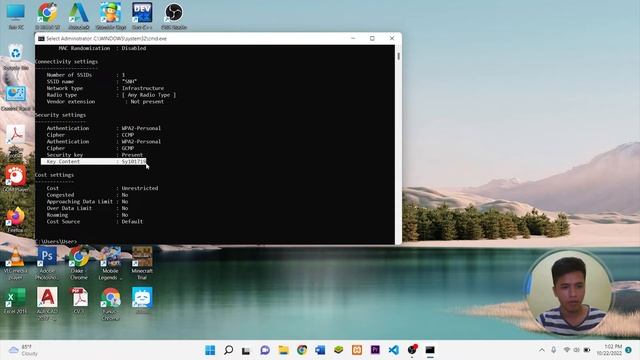Open the blue bilibili desktop shortcut
The image size is (640, 360).
[142, 301]
